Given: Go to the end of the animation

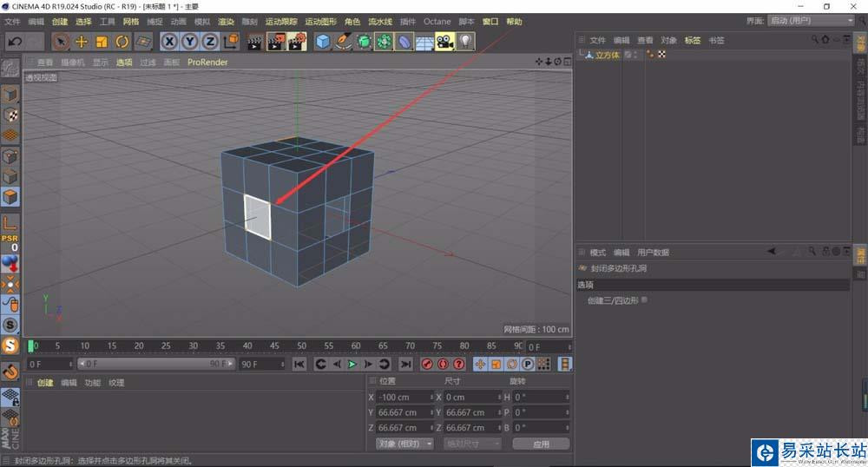Looking at the screenshot, I should pos(405,364).
